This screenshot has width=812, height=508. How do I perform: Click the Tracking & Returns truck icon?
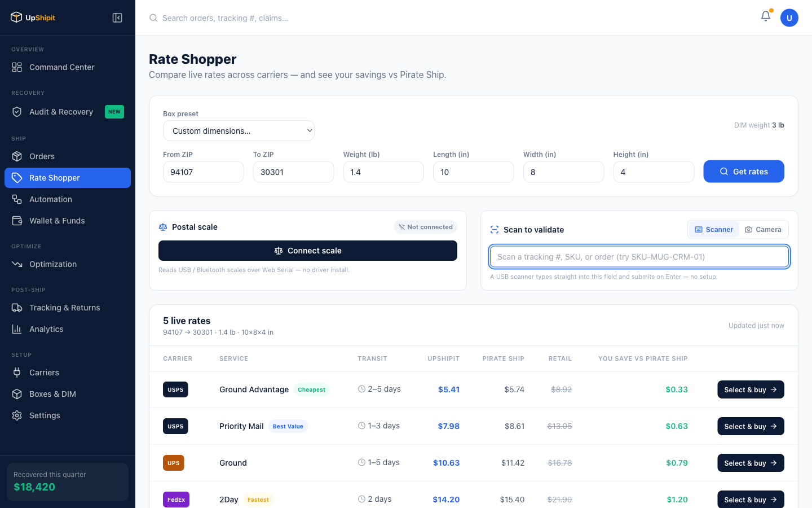coord(17,308)
